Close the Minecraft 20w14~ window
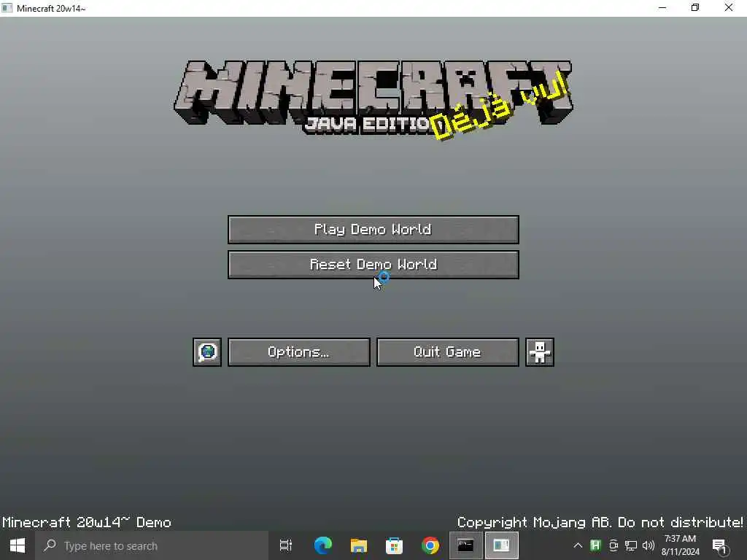 click(x=729, y=8)
